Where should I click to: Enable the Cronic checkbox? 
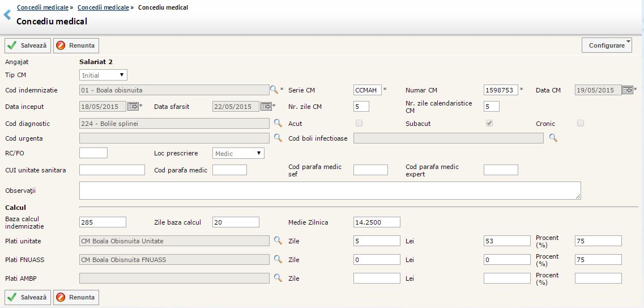[580, 123]
